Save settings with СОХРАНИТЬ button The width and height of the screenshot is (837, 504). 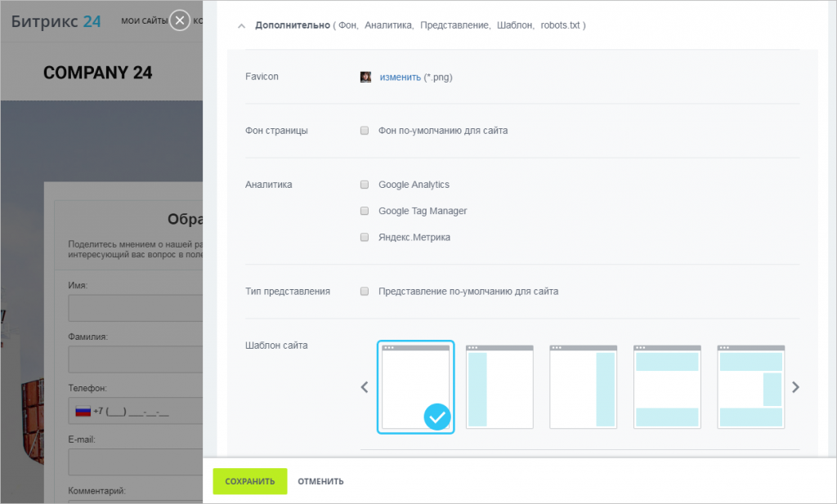click(250, 481)
